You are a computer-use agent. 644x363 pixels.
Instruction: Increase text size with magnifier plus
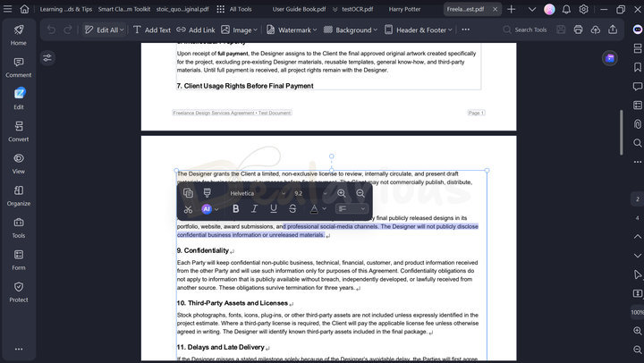342,193
